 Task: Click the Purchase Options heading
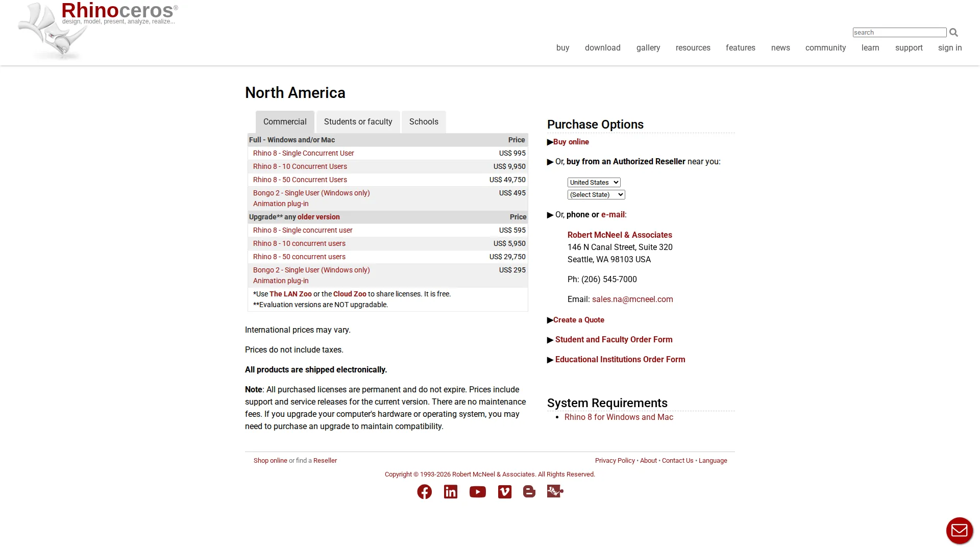pos(595,124)
